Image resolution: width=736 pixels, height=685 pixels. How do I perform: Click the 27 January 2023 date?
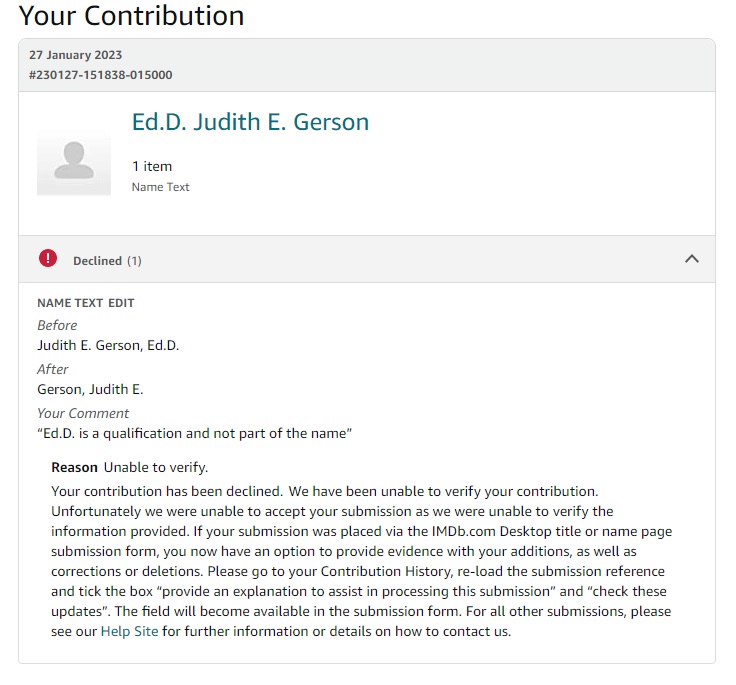(x=76, y=55)
